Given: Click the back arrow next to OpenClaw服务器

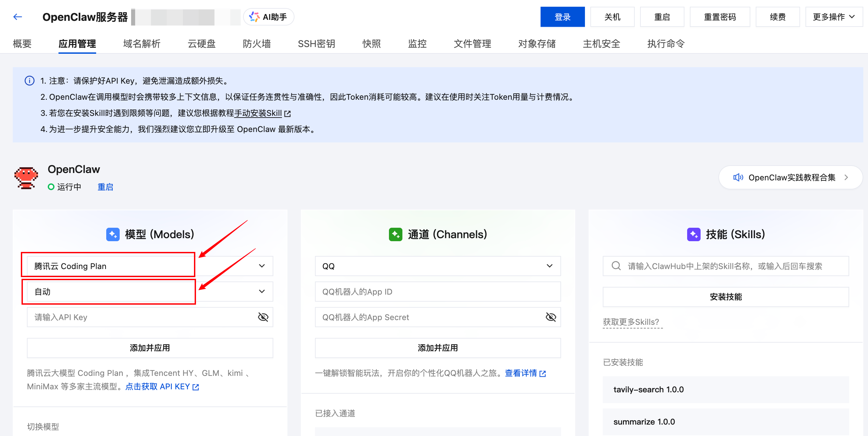Looking at the screenshot, I should point(17,16).
